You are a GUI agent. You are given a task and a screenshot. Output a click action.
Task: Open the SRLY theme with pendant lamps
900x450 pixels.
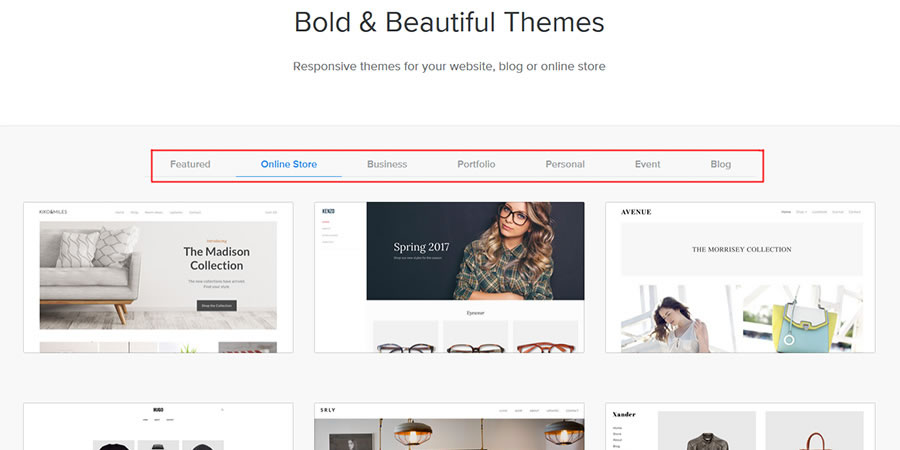click(449, 427)
